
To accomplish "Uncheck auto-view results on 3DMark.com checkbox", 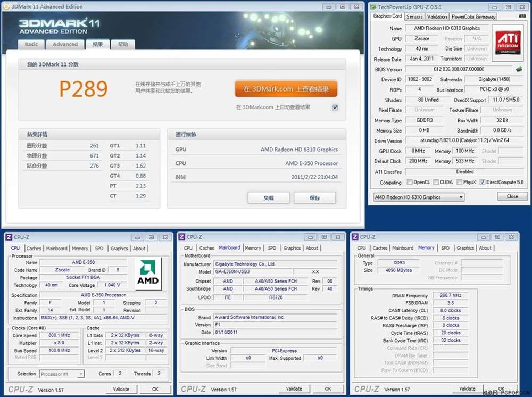I will (x=335, y=107).
